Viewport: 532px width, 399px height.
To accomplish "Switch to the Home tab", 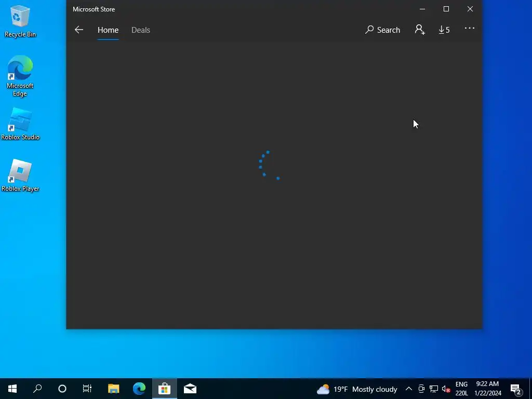I will (x=108, y=30).
